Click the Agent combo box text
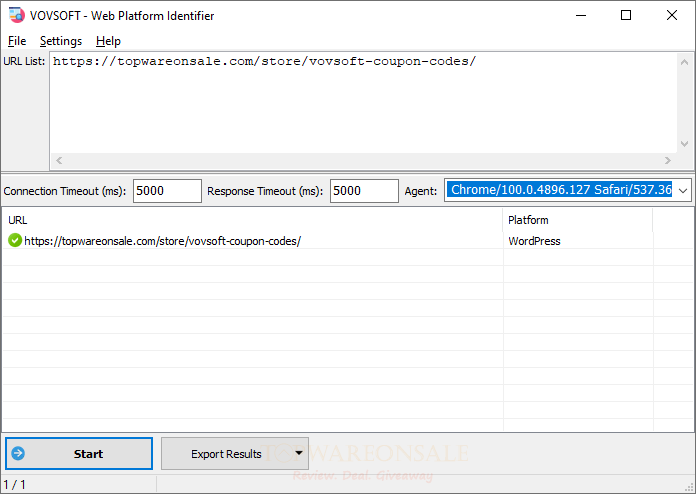The width and height of the screenshot is (696, 494). click(559, 190)
